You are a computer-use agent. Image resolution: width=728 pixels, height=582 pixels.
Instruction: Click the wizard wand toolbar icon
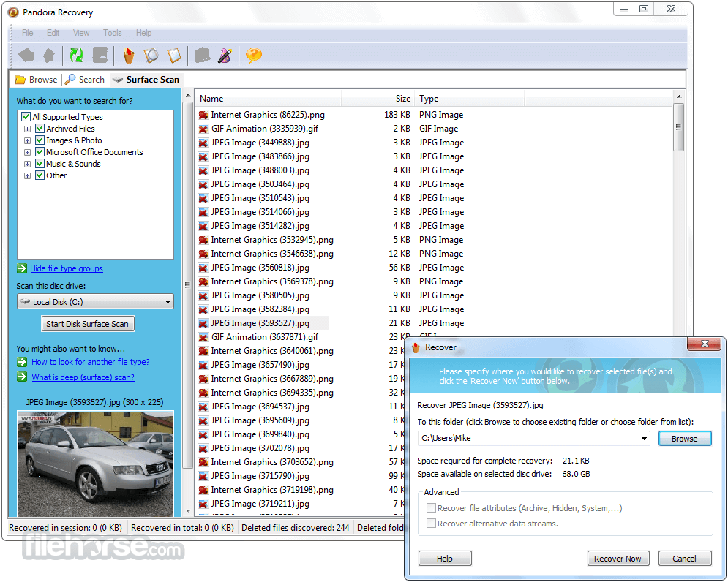[x=225, y=56]
